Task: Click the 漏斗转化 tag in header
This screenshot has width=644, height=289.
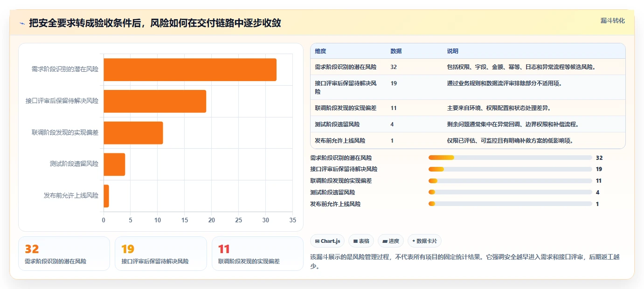Action: [x=612, y=21]
